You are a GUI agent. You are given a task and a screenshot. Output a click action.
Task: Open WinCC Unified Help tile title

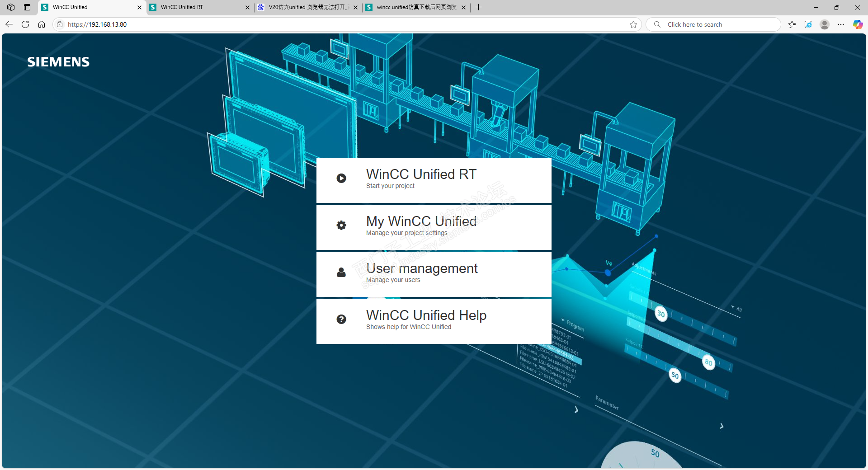(426, 315)
